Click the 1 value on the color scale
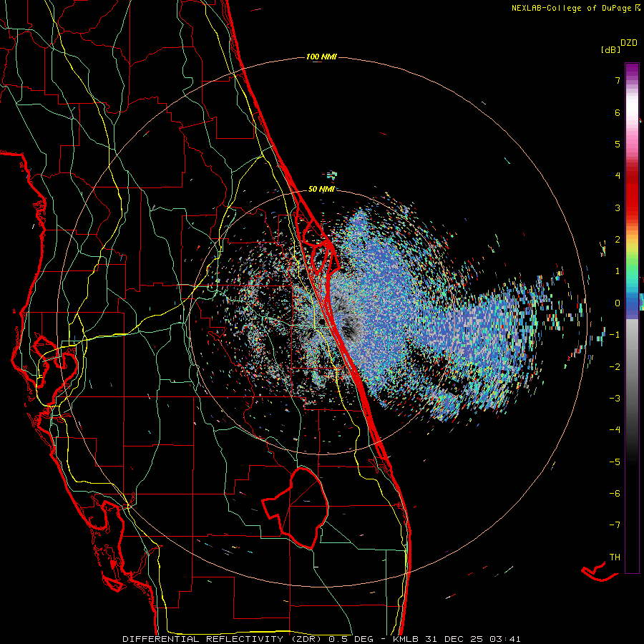This screenshot has width=644, height=644. click(618, 271)
